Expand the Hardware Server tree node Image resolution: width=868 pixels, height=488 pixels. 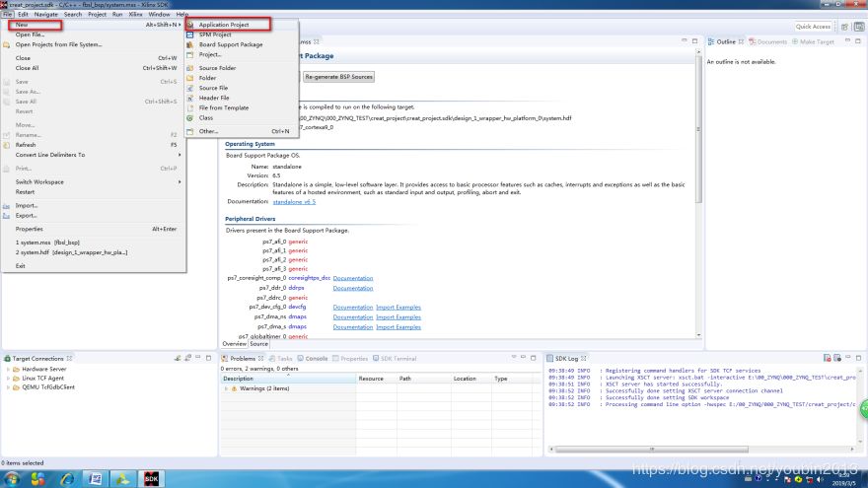pos(8,369)
